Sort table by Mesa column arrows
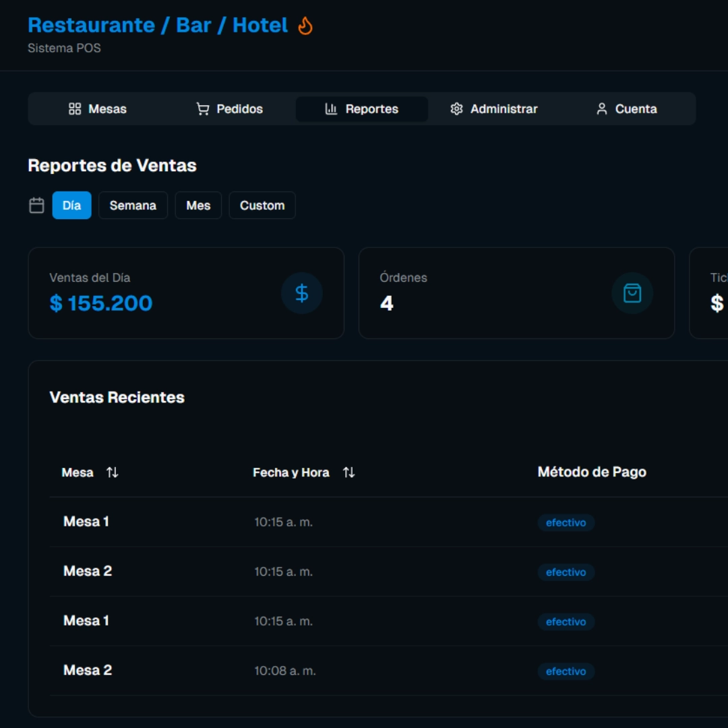This screenshot has height=728, width=728. click(x=112, y=473)
